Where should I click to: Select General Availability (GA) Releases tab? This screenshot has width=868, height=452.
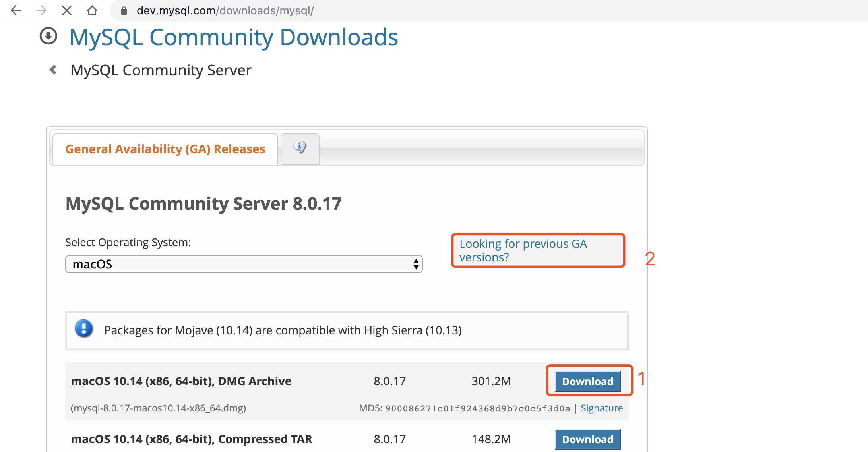(x=165, y=149)
